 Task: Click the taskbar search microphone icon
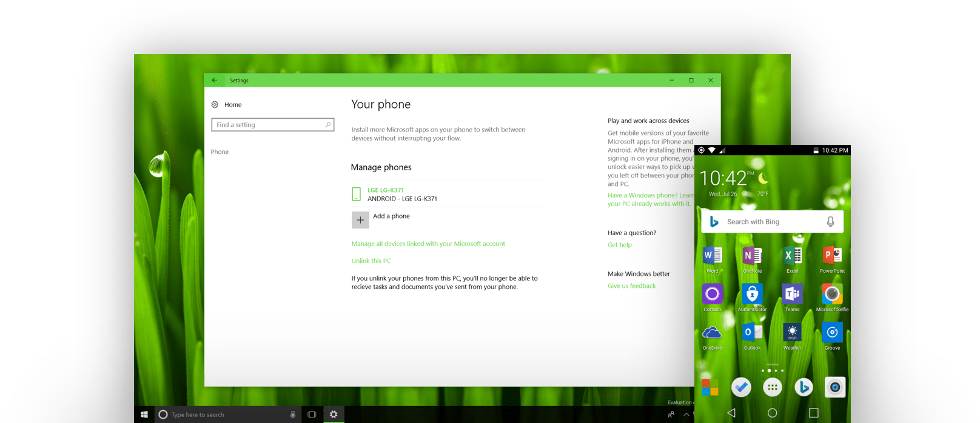293,415
